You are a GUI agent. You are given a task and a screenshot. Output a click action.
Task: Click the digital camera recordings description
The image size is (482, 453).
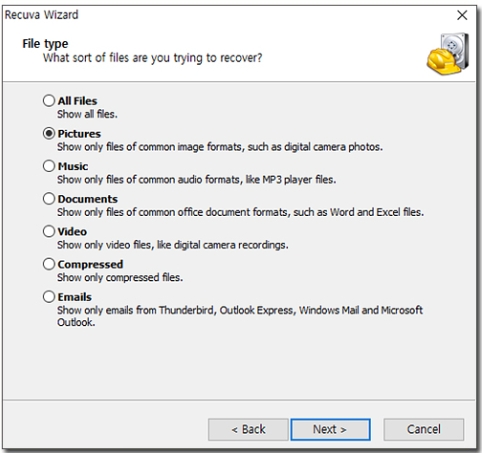173,245
